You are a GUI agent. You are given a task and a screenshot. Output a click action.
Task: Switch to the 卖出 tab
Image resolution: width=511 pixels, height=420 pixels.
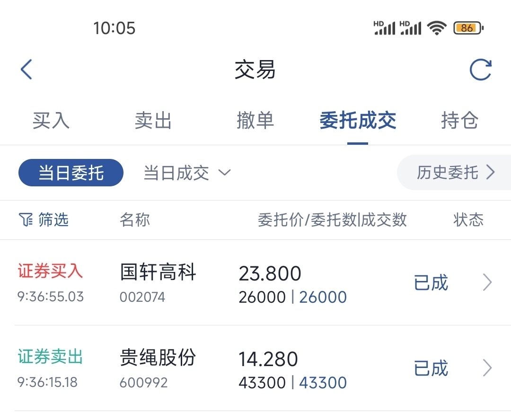click(153, 120)
